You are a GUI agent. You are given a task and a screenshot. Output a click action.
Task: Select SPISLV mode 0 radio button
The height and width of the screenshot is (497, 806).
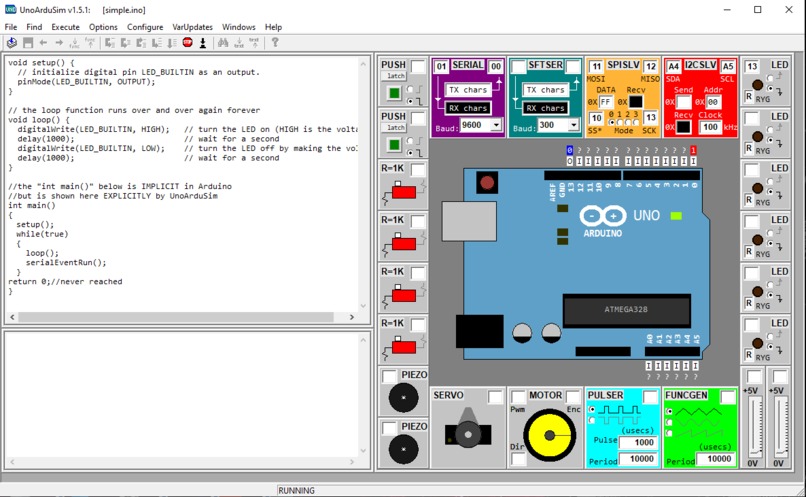click(611, 122)
